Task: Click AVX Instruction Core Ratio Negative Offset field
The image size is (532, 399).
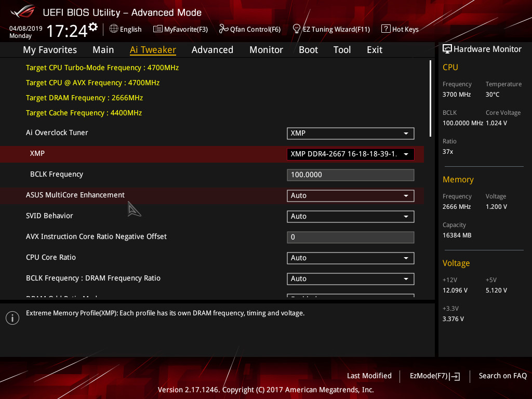Action: pos(350,237)
